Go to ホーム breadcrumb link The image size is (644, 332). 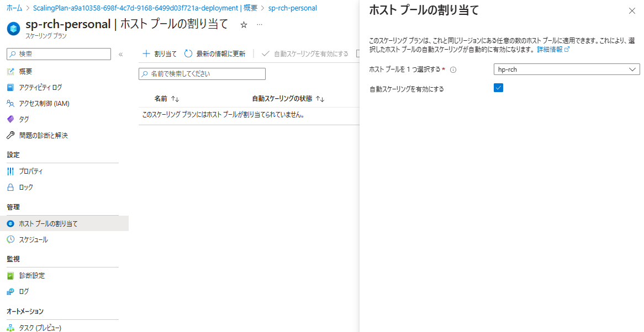[14, 8]
